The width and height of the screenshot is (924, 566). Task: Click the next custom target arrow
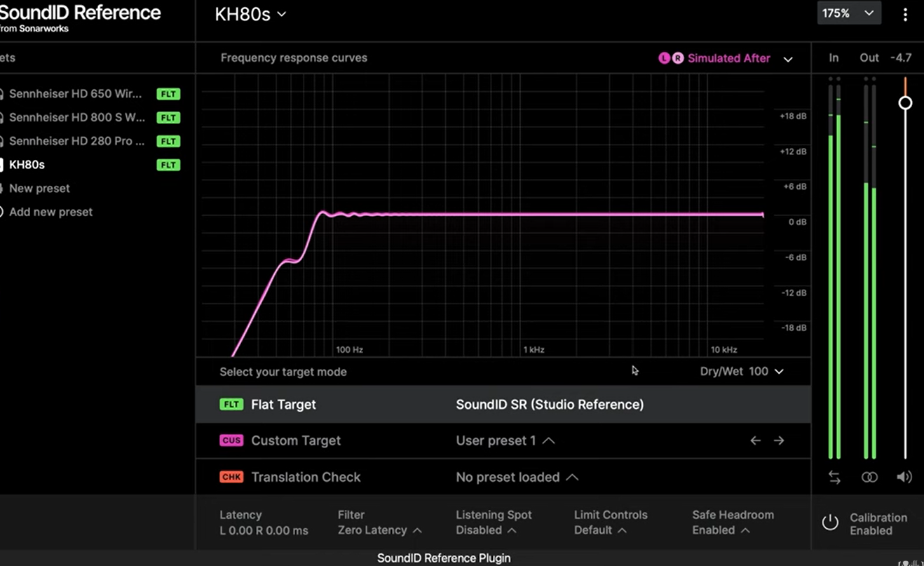[x=779, y=440]
